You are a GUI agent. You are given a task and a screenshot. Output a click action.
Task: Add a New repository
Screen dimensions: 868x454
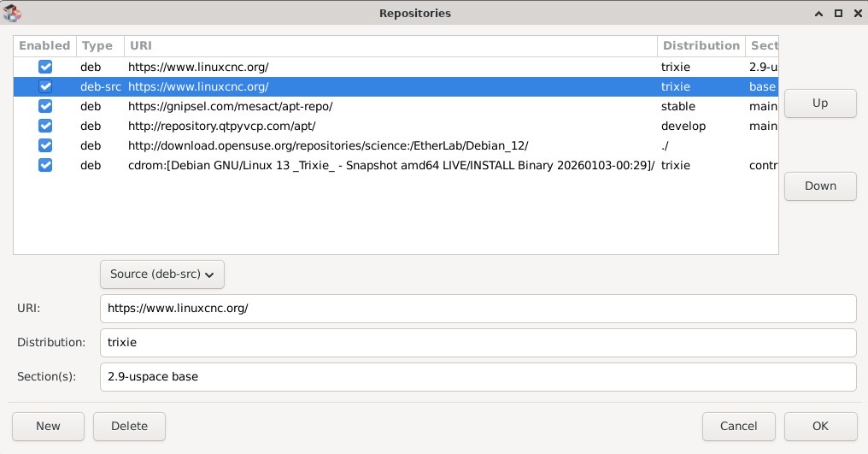[48, 426]
